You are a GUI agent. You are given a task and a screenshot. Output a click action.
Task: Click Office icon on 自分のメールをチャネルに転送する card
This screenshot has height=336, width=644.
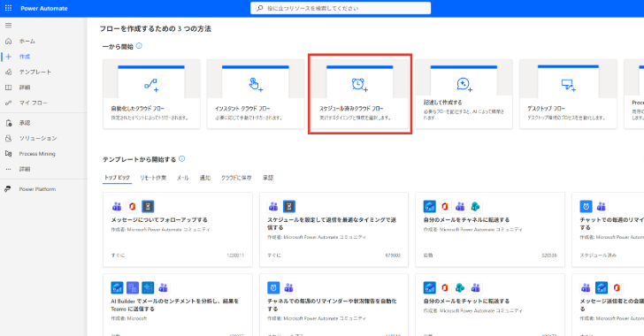click(445, 206)
